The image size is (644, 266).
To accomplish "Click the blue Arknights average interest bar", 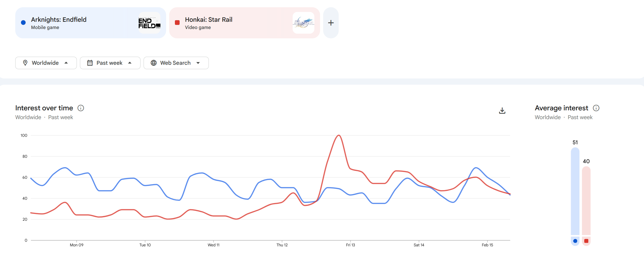I will click(575, 191).
